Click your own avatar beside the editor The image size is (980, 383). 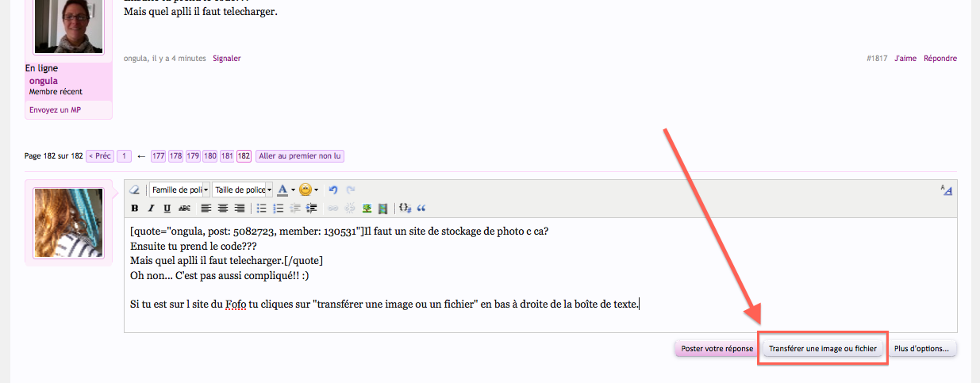tap(69, 224)
